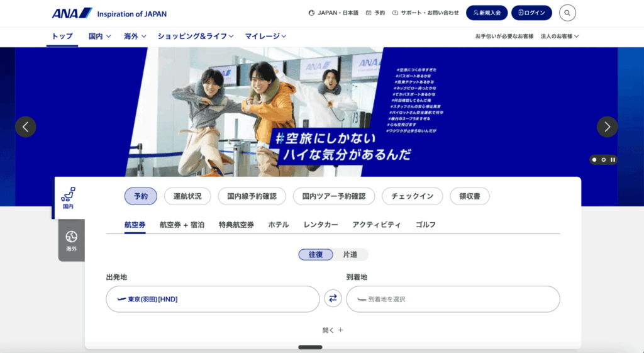Image resolution: width=644 pixels, height=353 pixels.
Task: Switch to the アクティビティ tab
Action: 377,225
